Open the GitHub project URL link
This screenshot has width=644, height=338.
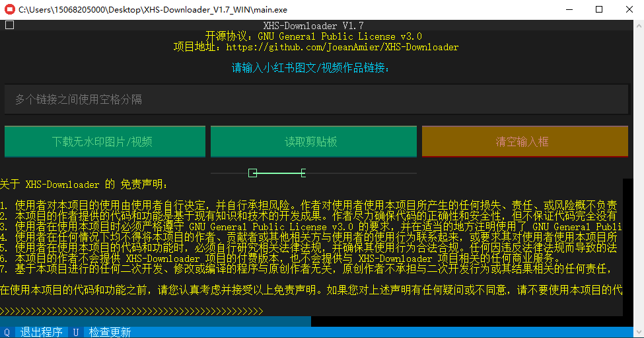click(x=342, y=48)
